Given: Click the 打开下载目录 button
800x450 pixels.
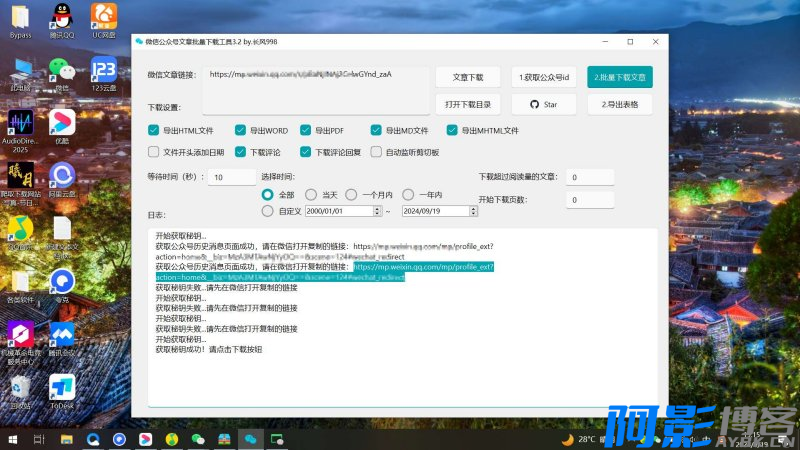Looking at the screenshot, I should (468, 104).
